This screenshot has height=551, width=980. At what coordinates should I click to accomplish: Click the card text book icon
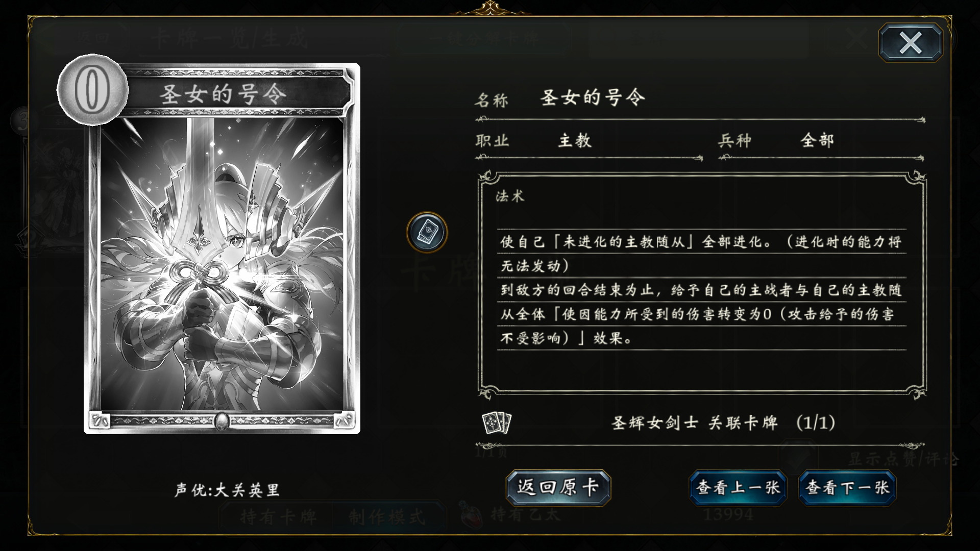click(x=427, y=233)
